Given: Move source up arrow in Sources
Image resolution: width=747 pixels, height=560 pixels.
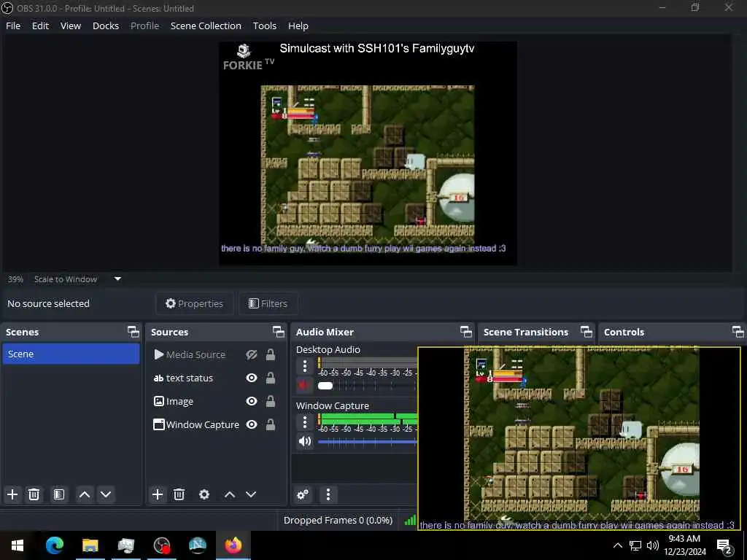Looking at the screenshot, I should [x=230, y=494].
